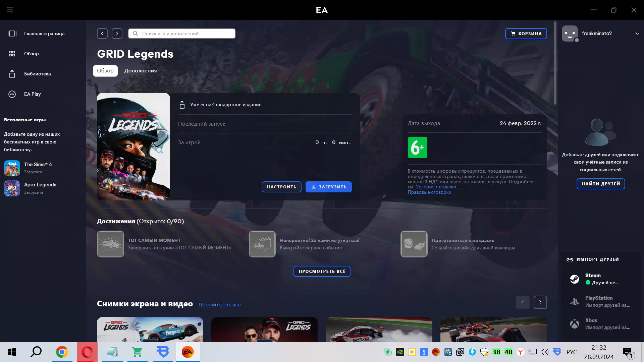Click the Xbox friends import entry
The width and height of the screenshot is (644, 362).
[600, 324]
